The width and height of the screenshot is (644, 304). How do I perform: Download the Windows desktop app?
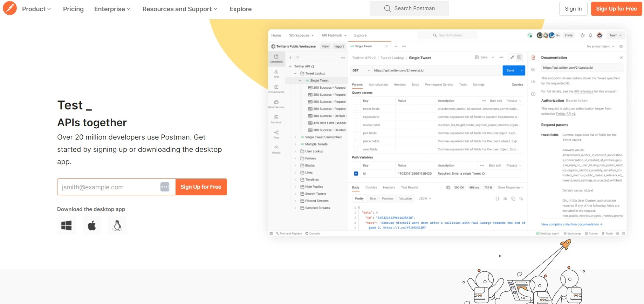66,225
